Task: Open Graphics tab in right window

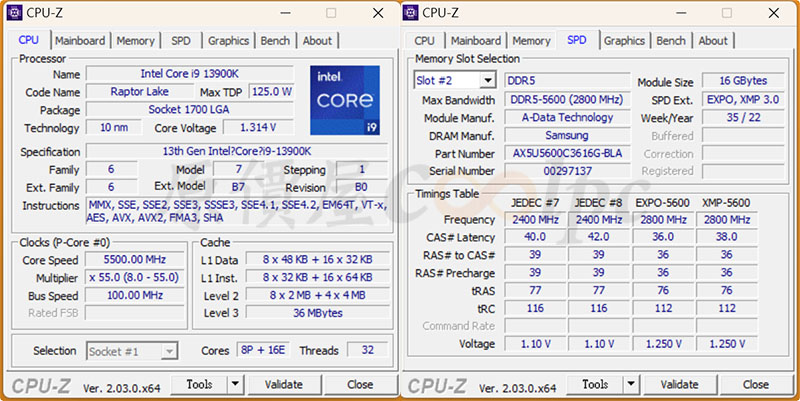Action: click(x=624, y=41)
